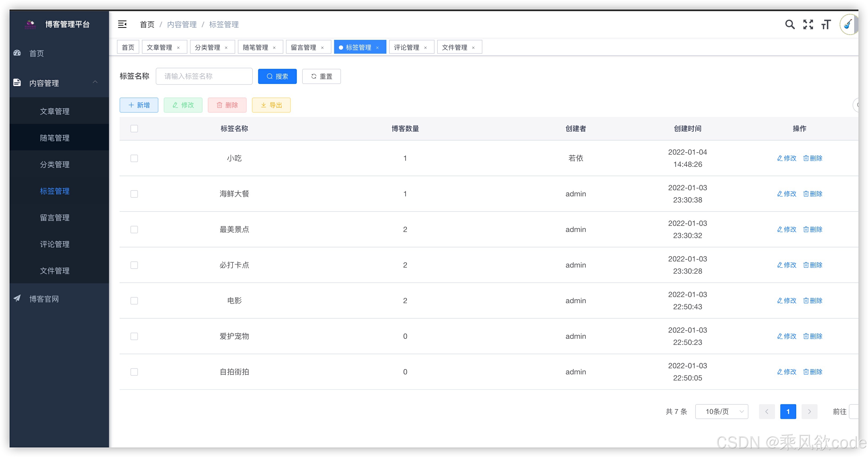Focus the 请输入标签名称 input field
Image resolution: width=868 pixels, height=457 pixels.
[204, 77]
